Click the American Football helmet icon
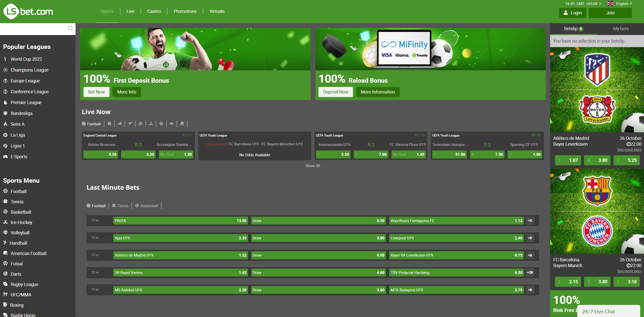Screen dimensions: 644x317 point(5,253)
